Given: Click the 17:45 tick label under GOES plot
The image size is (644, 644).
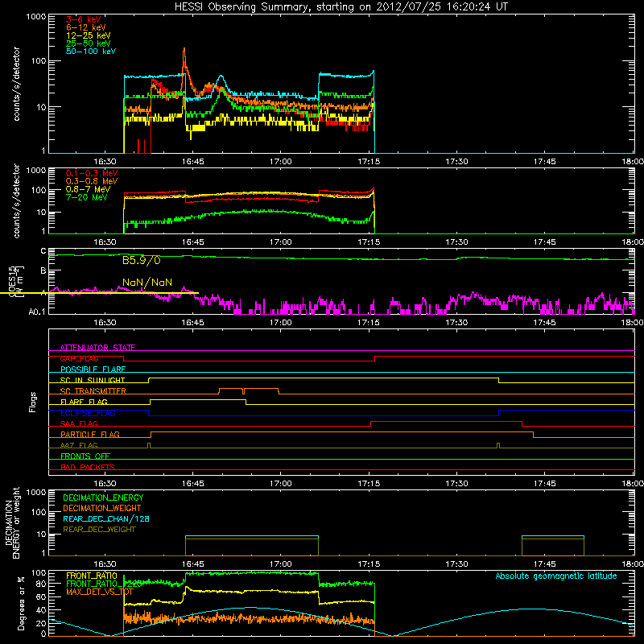Looking at the screenshot, I should click(545, 323).
